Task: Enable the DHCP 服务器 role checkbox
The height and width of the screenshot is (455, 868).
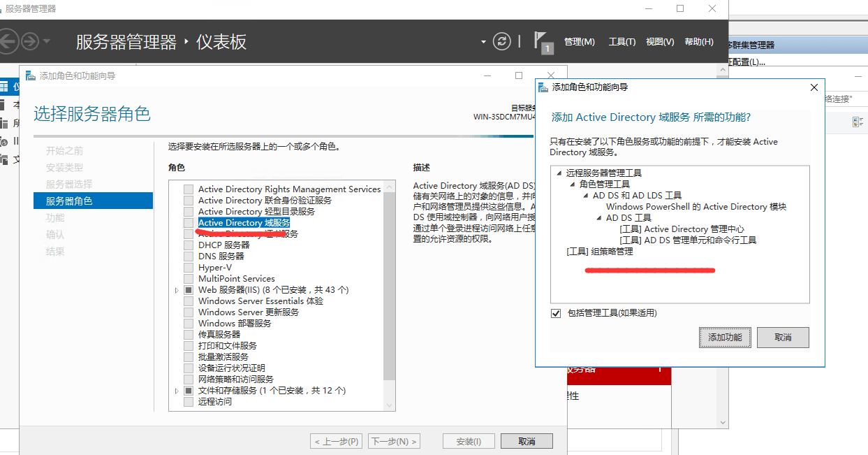Action: [x=189, y=245]
